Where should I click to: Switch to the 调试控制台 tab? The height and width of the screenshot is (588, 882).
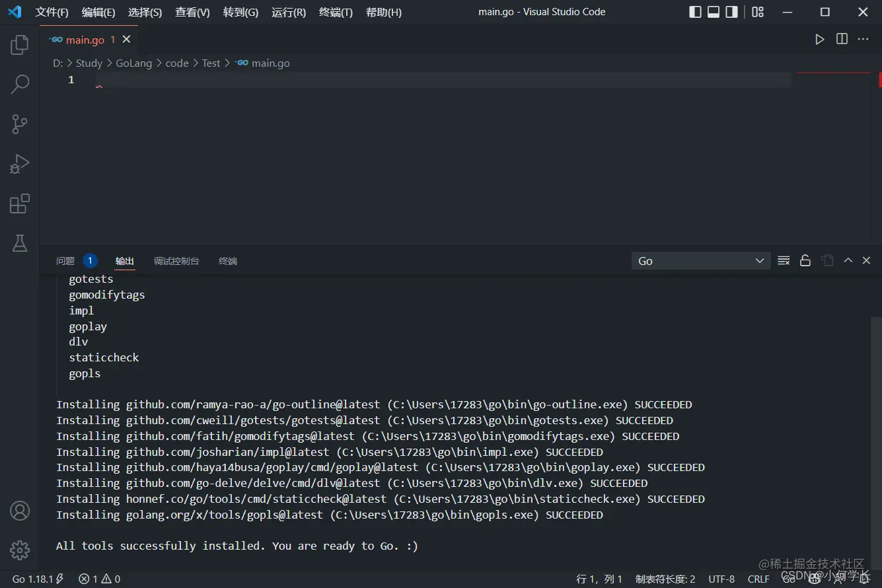(176, 261)
